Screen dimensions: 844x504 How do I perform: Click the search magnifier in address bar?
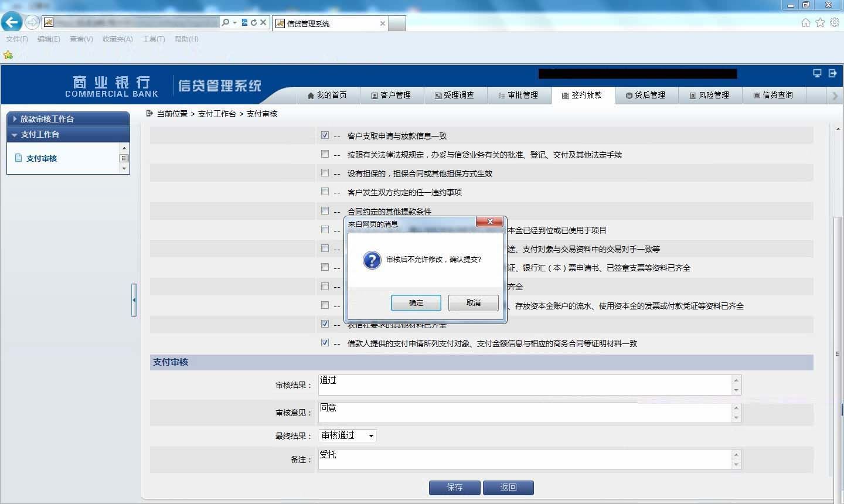[x=226, y=22]
